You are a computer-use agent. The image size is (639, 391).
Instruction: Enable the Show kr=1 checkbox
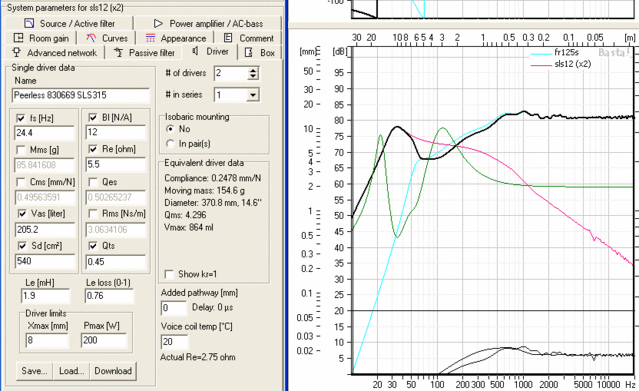click(x=169, y=274)
